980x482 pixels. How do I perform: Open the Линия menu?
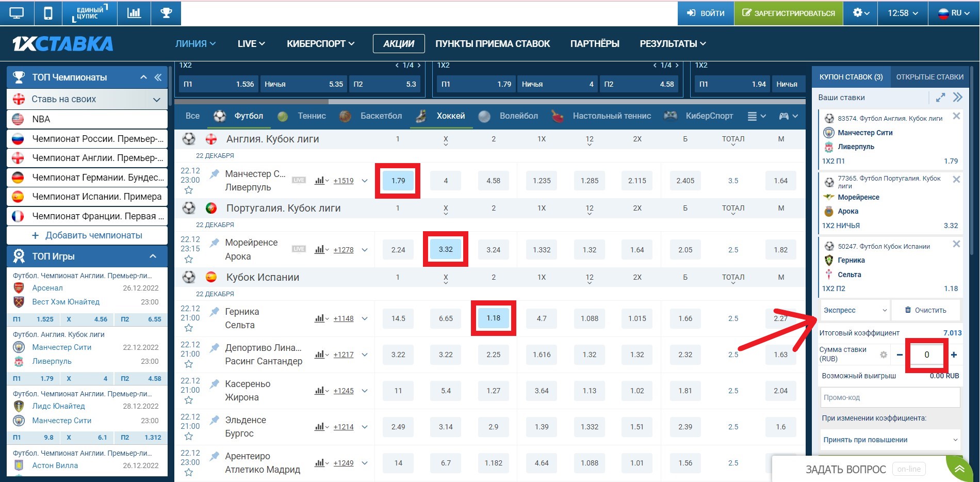[195, 44]
